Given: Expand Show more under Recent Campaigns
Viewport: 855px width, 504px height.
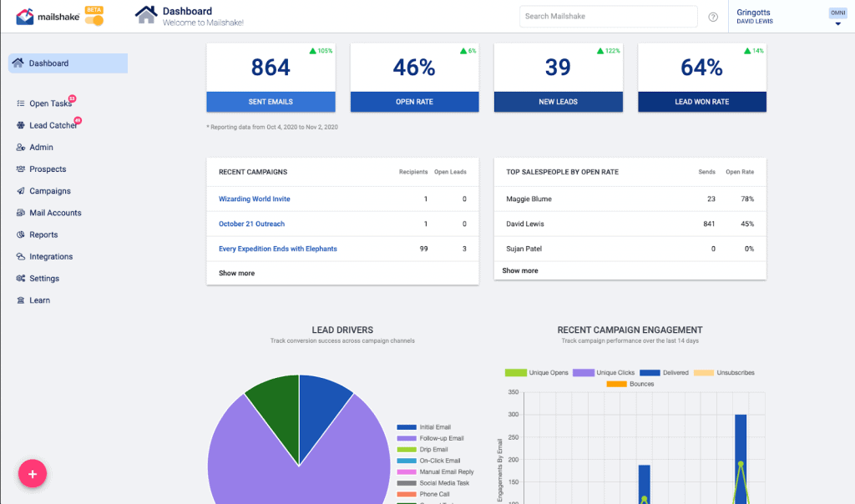Looking at the screenshot, I should (236, 273).
